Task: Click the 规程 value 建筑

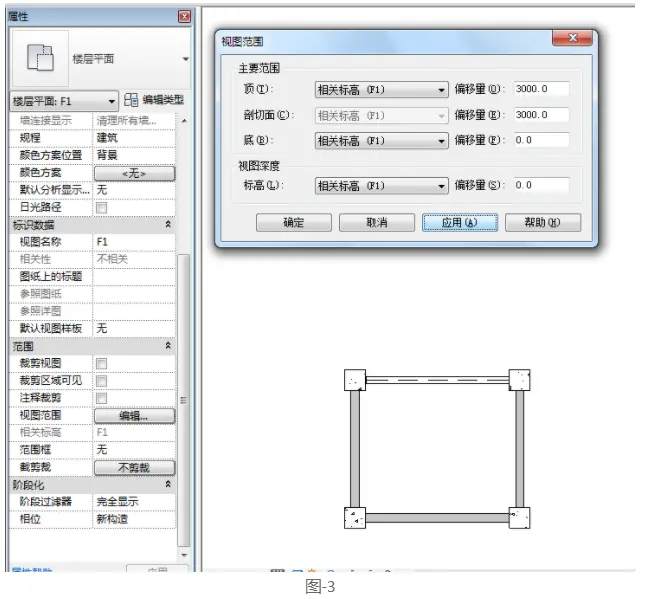Action: 134,138
